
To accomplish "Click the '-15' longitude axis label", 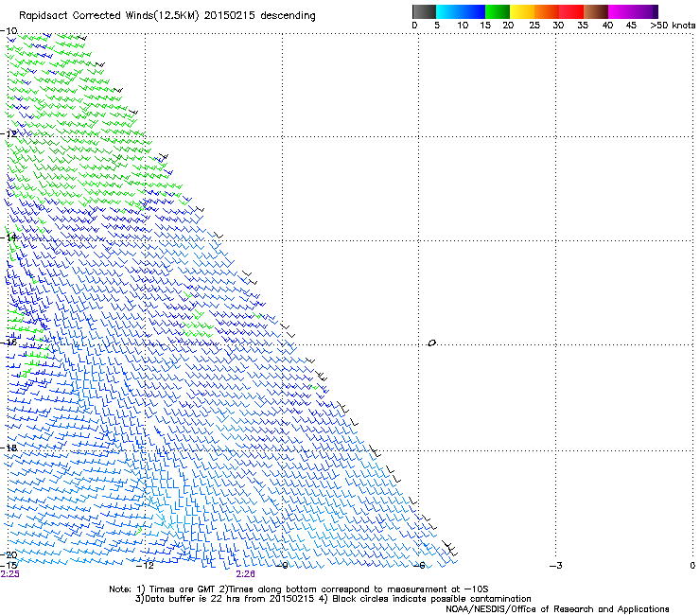I will (9, 566).
